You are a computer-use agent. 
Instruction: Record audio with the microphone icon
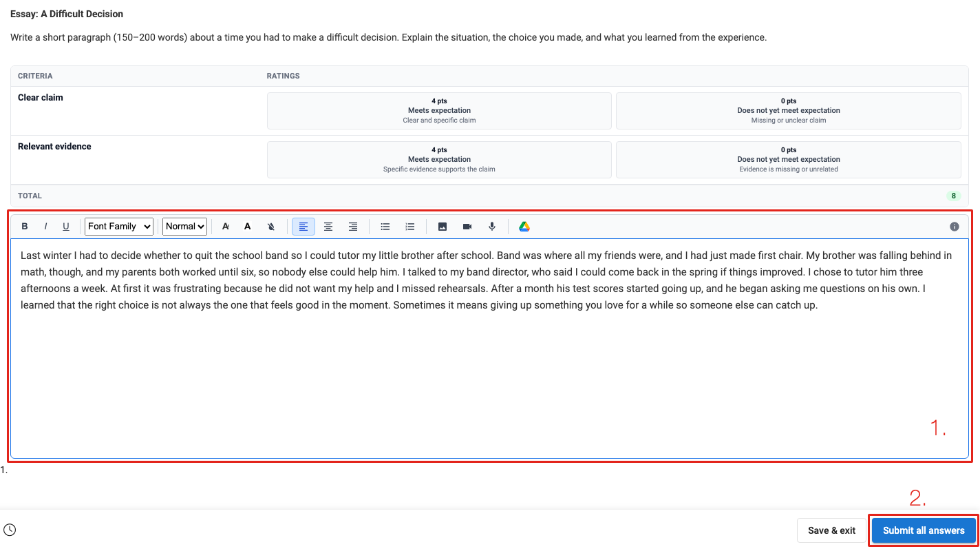(492, 227)
